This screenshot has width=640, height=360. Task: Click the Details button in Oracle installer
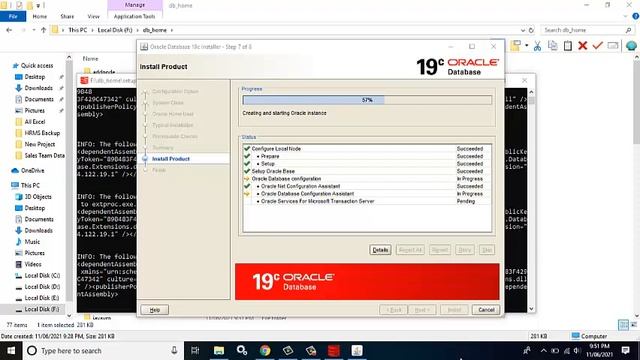380,250
